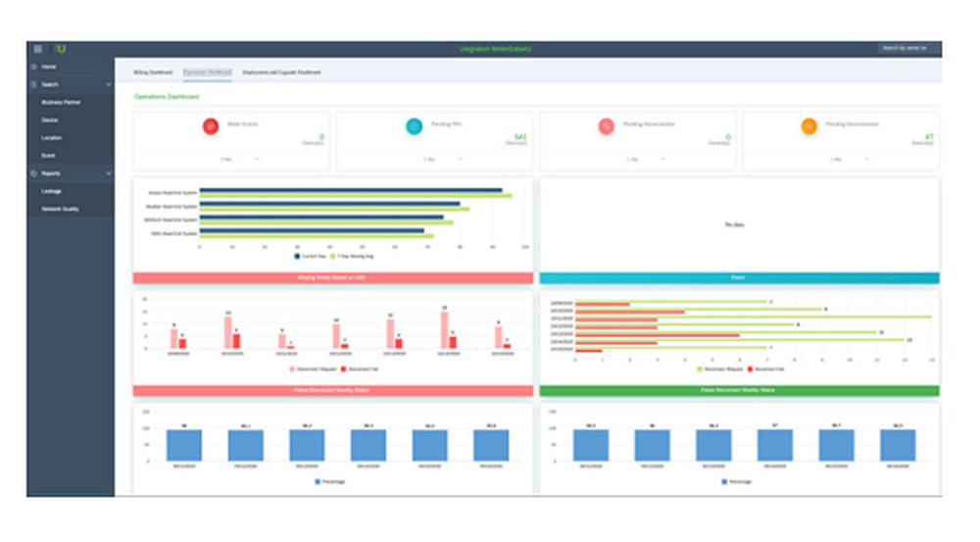Switch to Deployment and Upgrade Dashboard tab
This screenshot has width=980, height=542.
coord(281,73)
